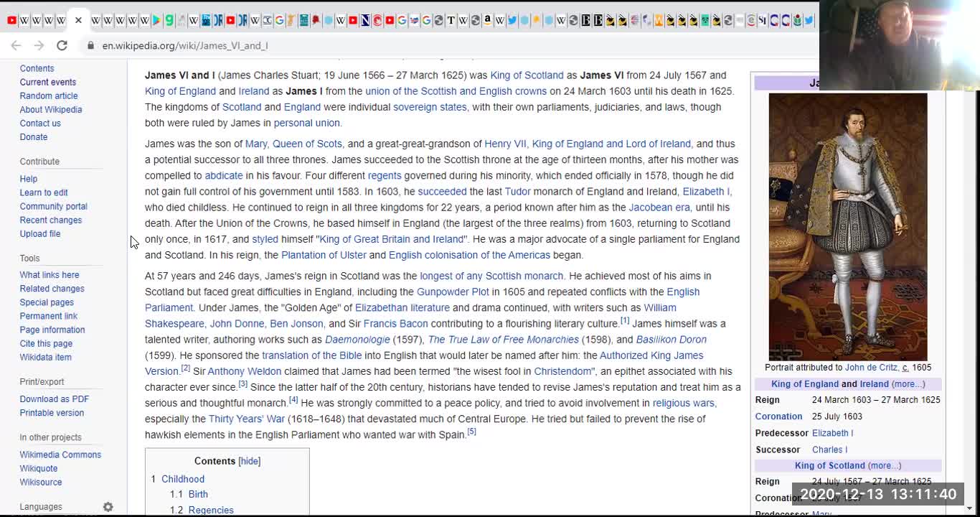Follow Thirty Years' War link
This screenshot has width=980, height=517.
pos(247,419)
